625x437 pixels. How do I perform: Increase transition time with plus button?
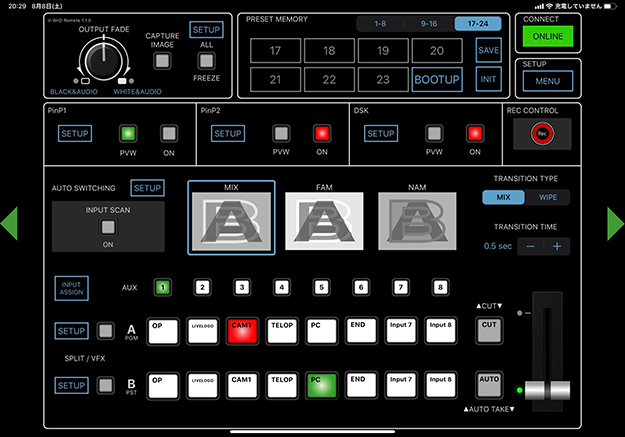tap(557, 246)
